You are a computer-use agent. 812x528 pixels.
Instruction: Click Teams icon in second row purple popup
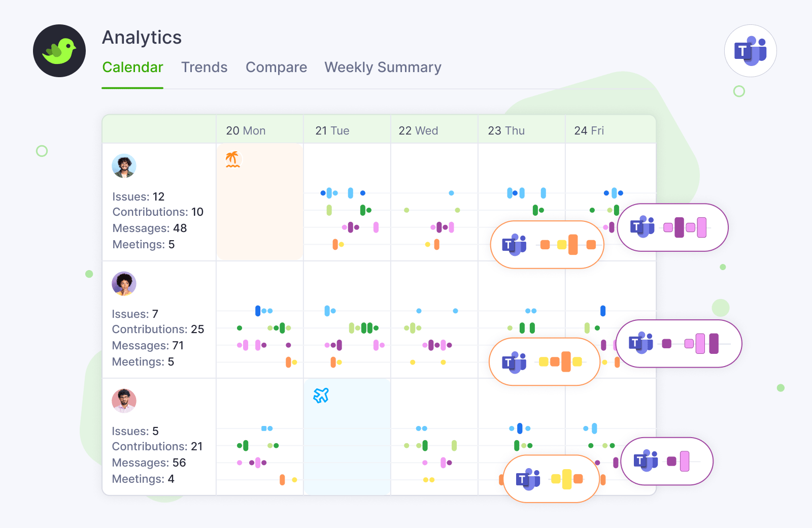[x=641, y=343]
